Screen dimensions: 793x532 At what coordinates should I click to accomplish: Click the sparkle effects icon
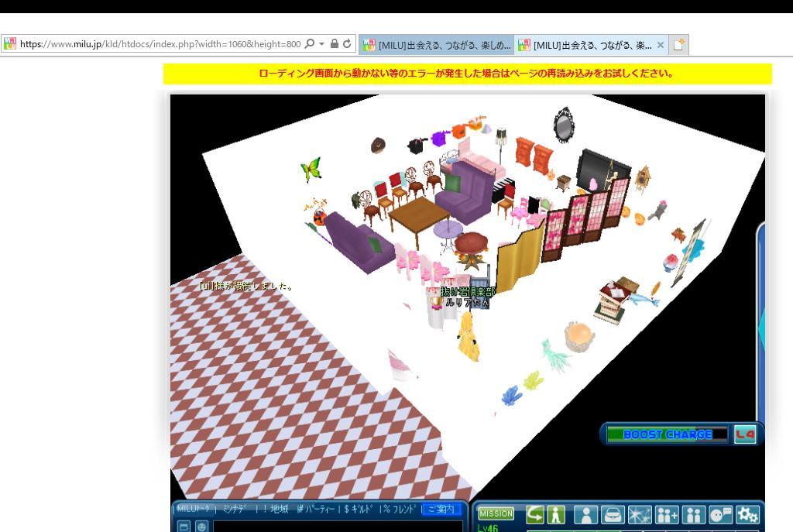click(640, 515)
